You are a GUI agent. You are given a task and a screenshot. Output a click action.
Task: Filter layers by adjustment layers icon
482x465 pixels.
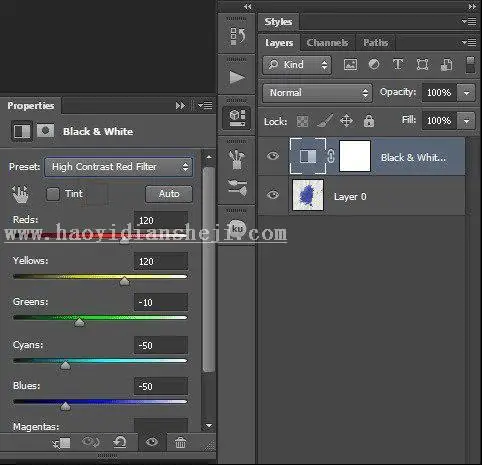[x=374, y=64]
